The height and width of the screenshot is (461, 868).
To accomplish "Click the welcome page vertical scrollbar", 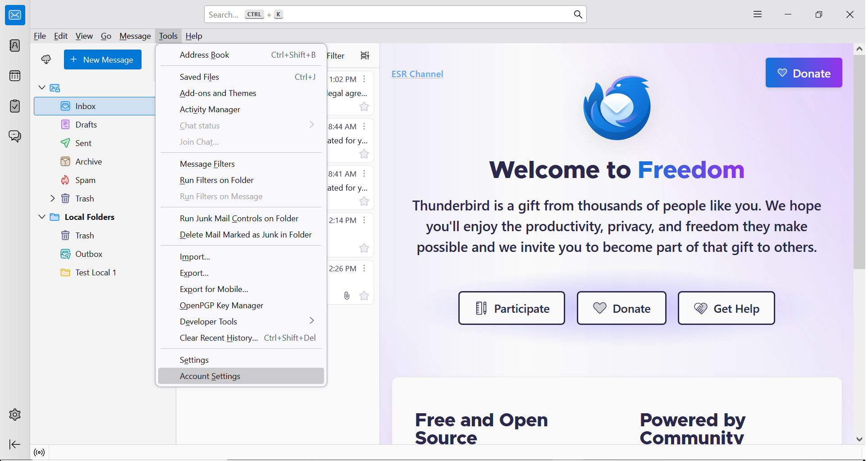I will click(859, 162).
